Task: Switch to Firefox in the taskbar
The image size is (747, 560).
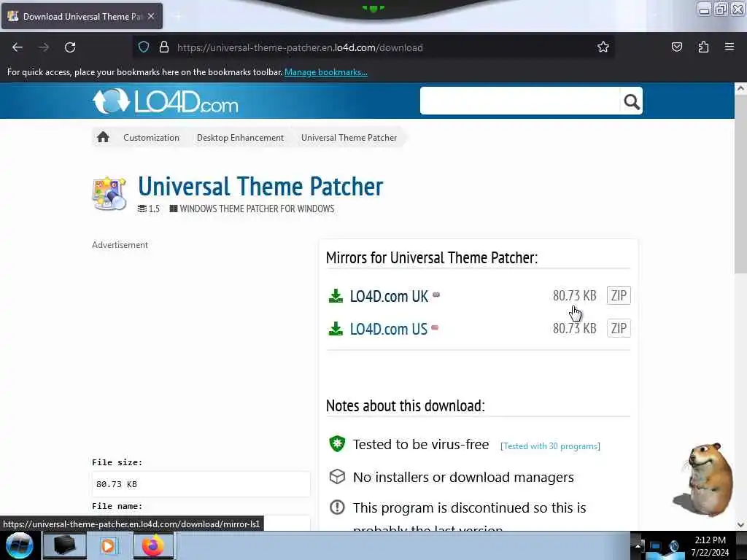Action: point(152,545)
